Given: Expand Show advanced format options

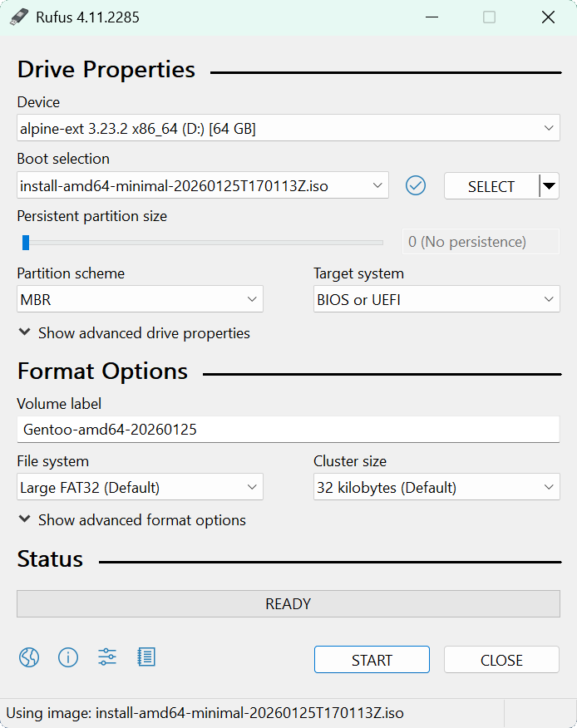Looking at the screenshot, I should pyautogui.click(x=132, y=520).
